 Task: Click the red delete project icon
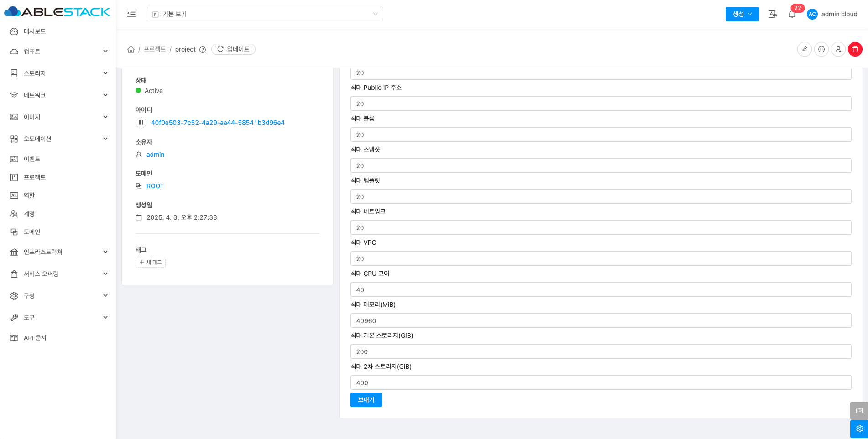click(x=855, y=49)
